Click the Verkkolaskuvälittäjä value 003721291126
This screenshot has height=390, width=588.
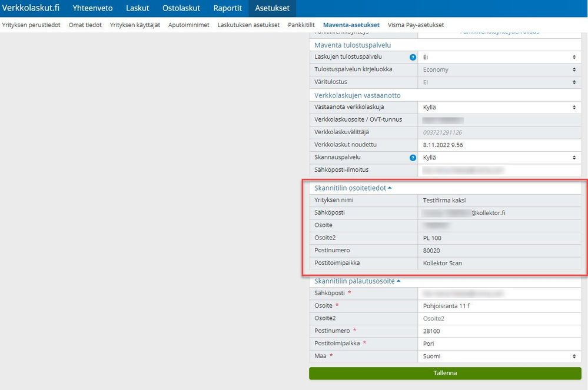(x=443, y=132)
